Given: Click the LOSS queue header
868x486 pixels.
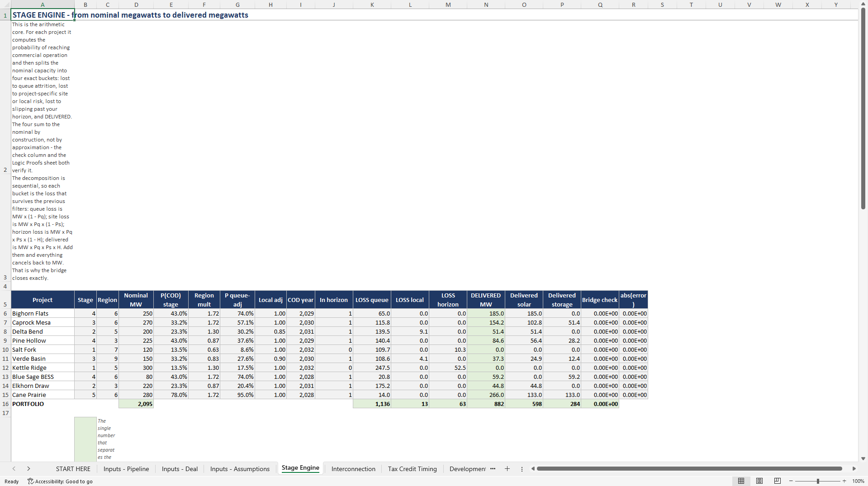Looking at the screenshot, I should [372, 300].
